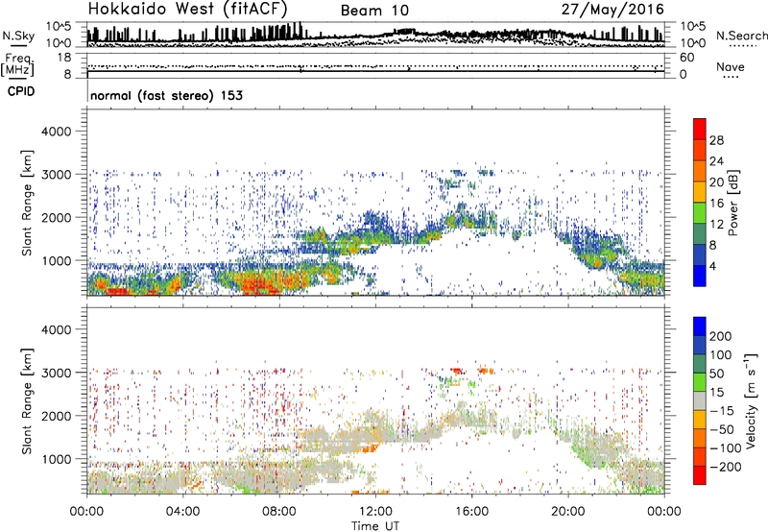Click the "Hokkaido West (fitACF)" plot title

(187, 9)
